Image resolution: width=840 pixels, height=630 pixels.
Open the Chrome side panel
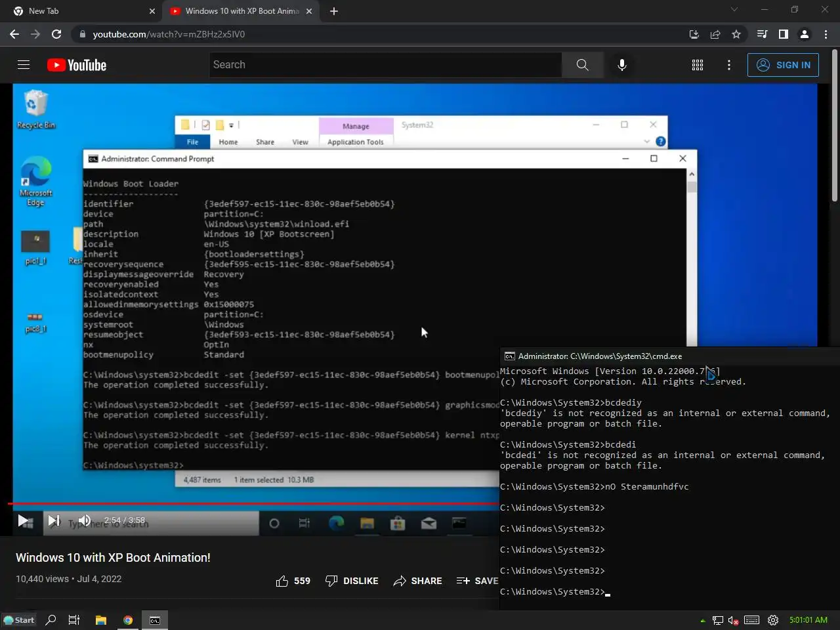click(783, 34)
